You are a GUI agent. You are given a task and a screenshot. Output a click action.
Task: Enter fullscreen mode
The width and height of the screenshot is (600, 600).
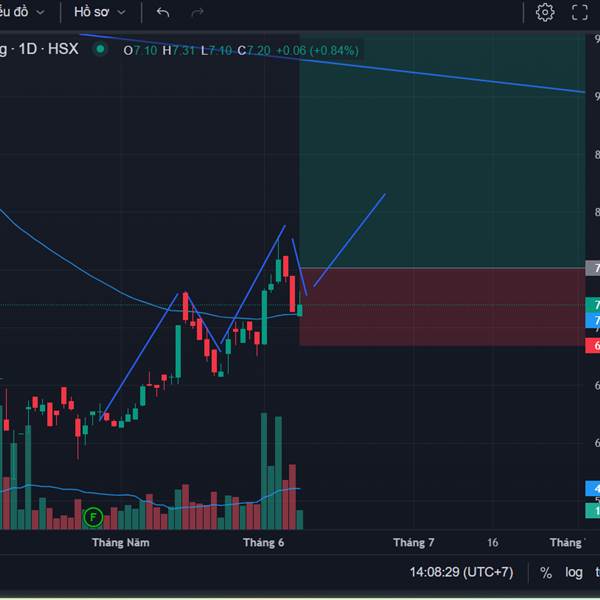pyautogui.click(x=579, y=12)
